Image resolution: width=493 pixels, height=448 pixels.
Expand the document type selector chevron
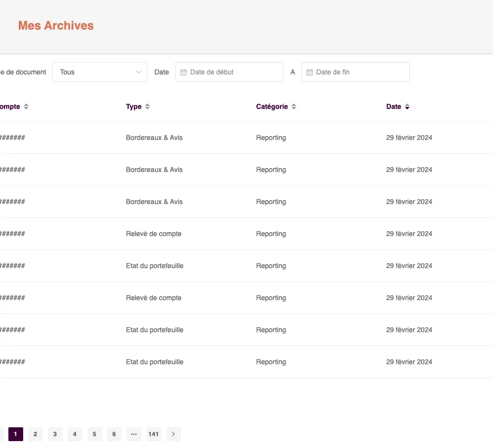click(139, 72)
